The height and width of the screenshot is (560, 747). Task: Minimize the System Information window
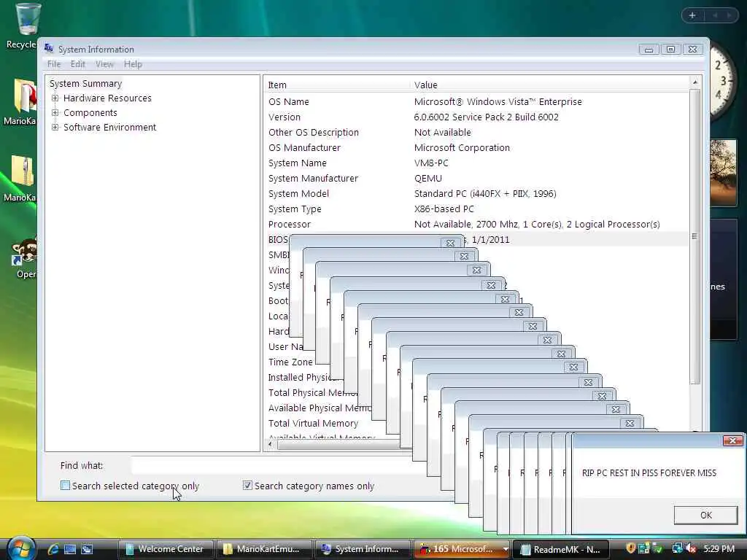click(649, 49)
